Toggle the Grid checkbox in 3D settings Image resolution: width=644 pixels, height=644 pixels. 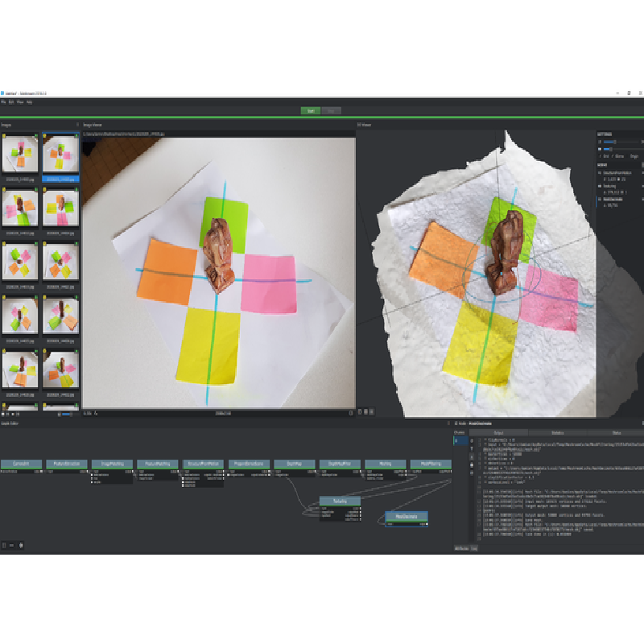click(x=601, y=156)
